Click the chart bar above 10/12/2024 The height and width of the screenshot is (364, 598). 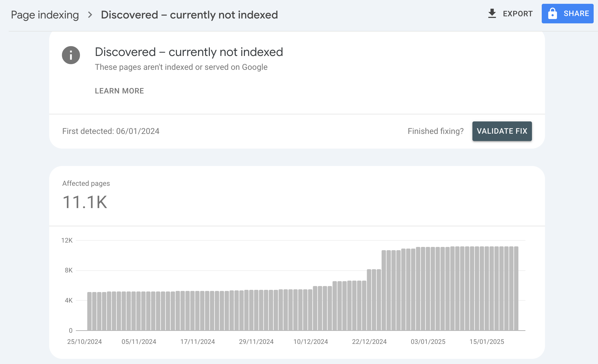click(x=310, y=310)
